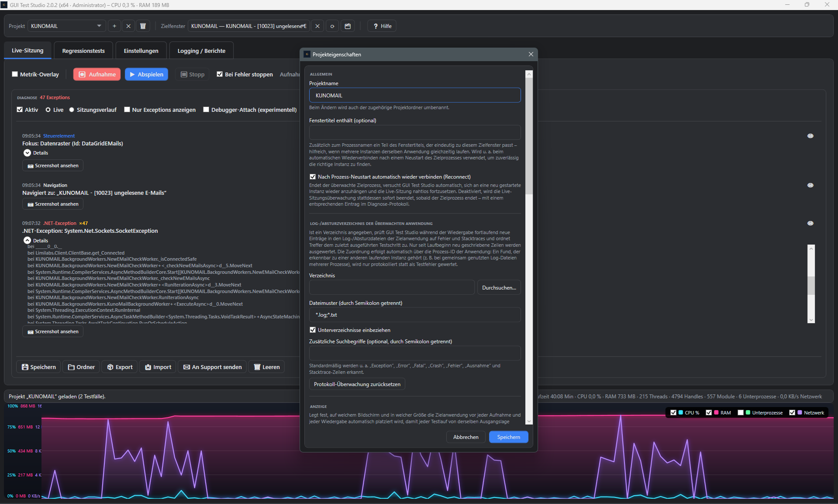Toggle the Aktiv checkbox
Image resolution: width=838 pixels, height=504 pixels.
coord(20,110)
